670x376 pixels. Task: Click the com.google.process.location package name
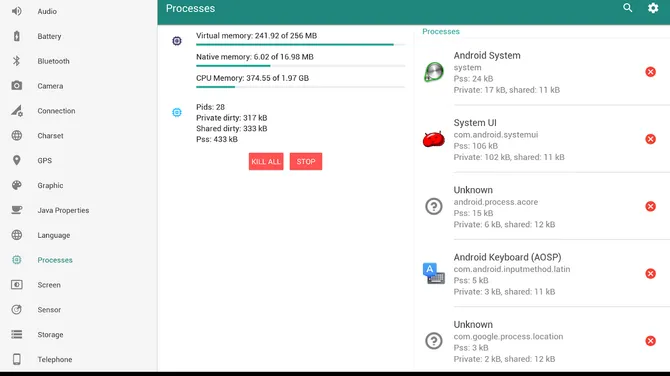click(508, 336)
